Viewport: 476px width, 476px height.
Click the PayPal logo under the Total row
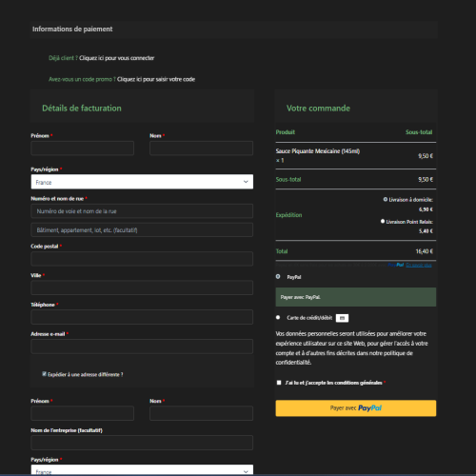click(x=396, y=265)
